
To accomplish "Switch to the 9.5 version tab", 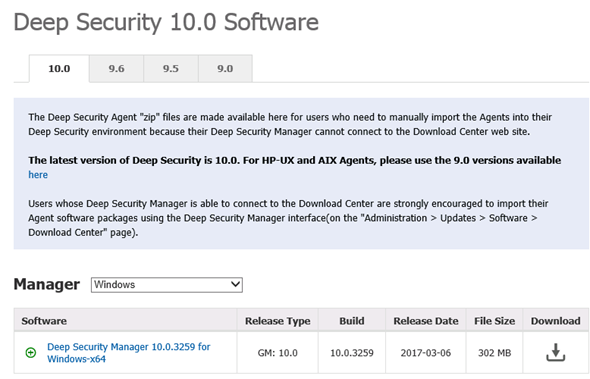I will tap(171, 68).
